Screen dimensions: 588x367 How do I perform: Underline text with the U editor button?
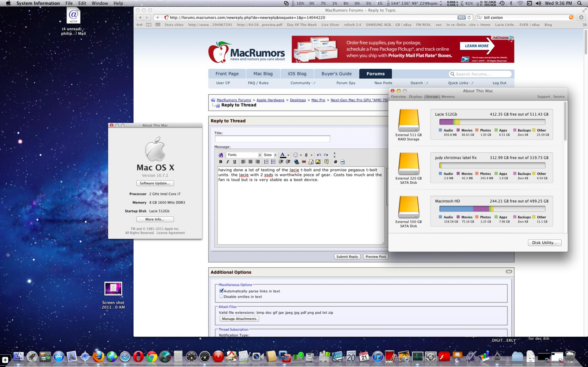pos(235,162)
